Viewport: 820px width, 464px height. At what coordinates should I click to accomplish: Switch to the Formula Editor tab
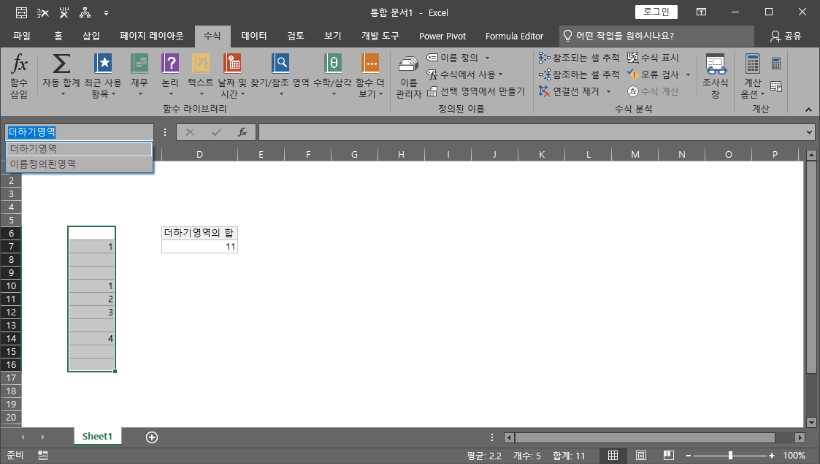[x=514, y=36]
